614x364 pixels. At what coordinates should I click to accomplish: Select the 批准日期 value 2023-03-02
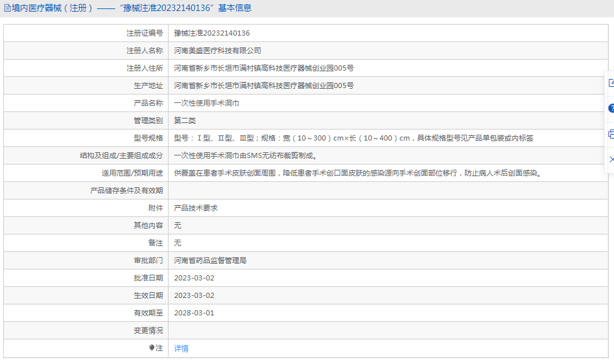click(x=195, y=278)
